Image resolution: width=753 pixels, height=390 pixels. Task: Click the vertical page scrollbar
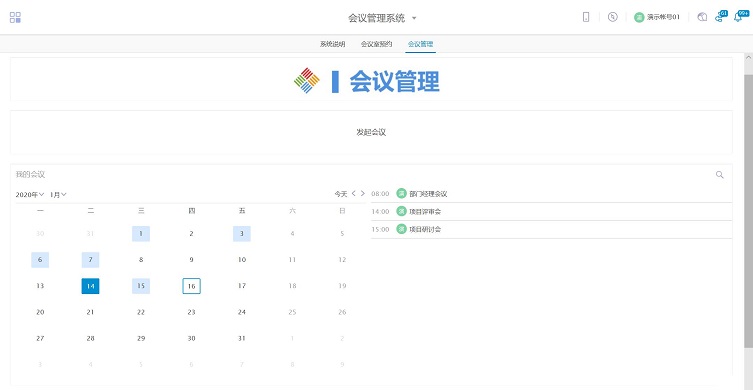748,211
